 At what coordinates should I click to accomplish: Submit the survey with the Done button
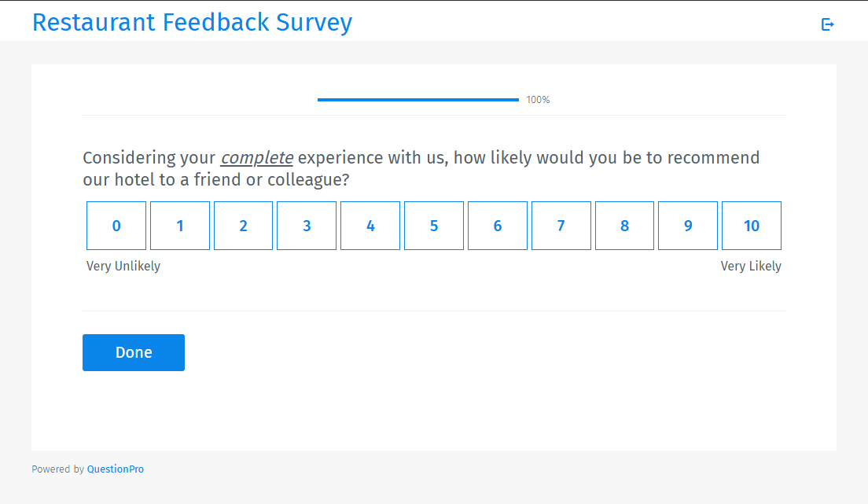coord(133,352)
